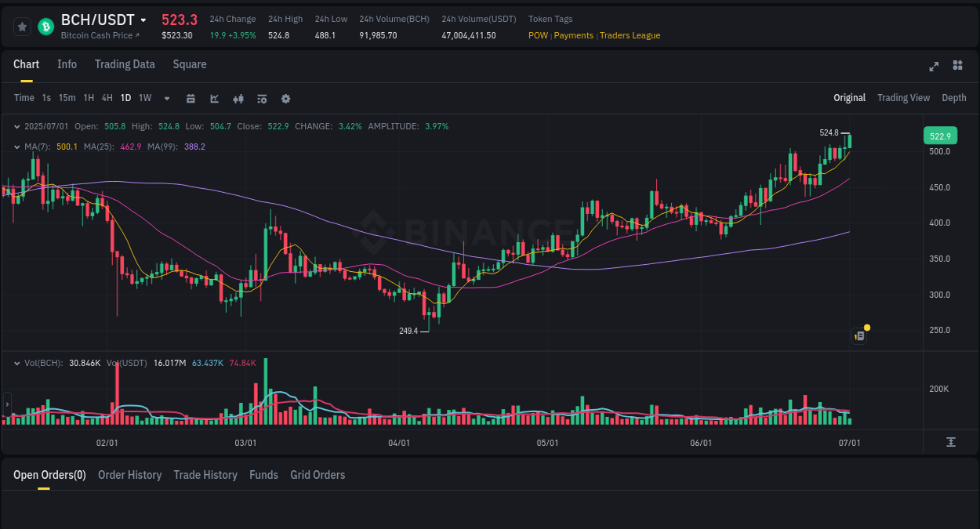
Task: Select the line chart type icon
Action: coord(213,98)
